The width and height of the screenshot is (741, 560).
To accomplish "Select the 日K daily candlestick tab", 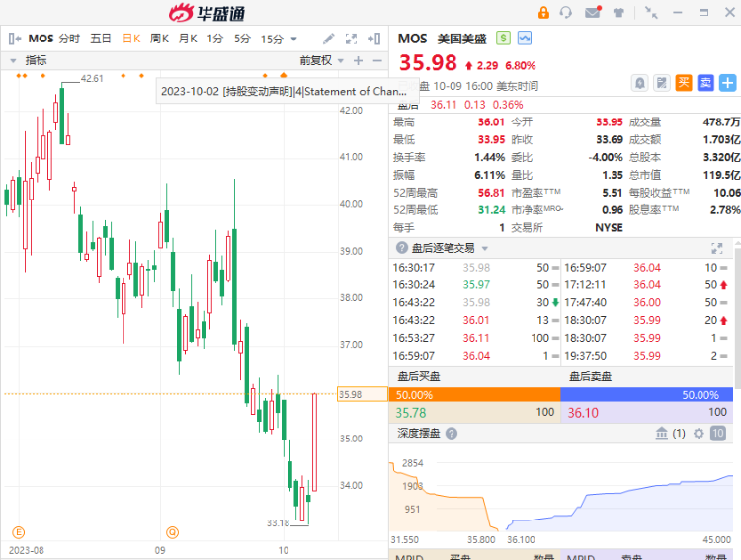I will 131,39.
